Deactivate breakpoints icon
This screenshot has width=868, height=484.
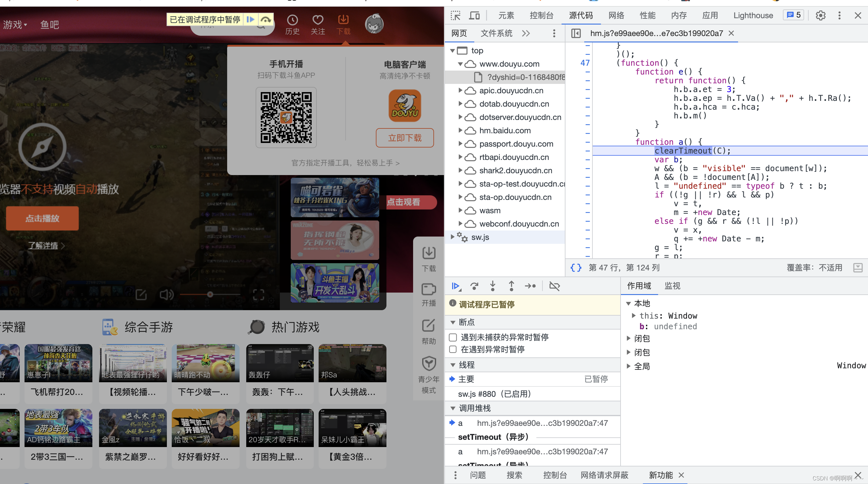click(554, 286)
